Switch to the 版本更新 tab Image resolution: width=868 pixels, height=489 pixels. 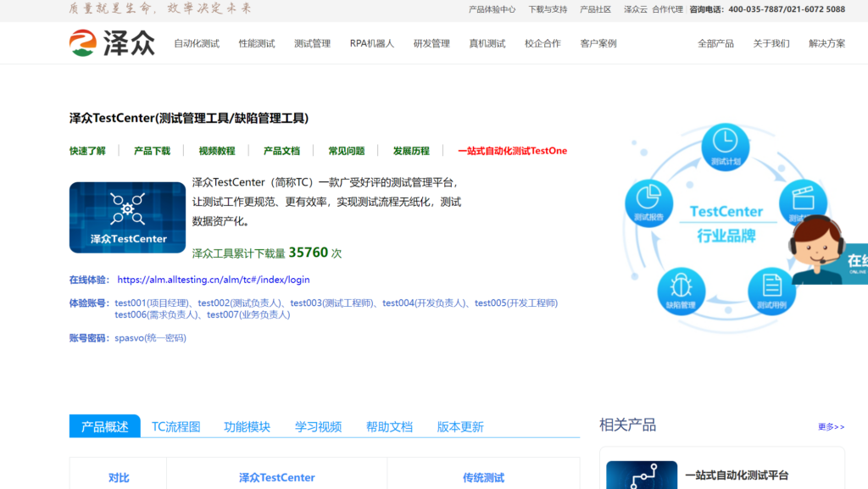pyautogui.click(x=460, y=426)
